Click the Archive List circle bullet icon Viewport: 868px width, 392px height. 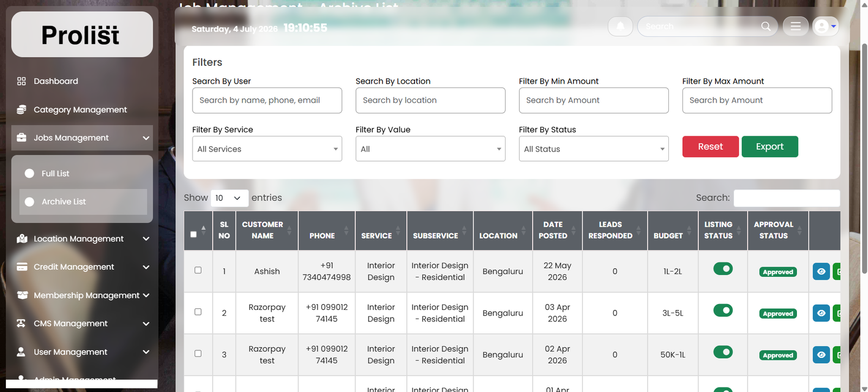pyautogui.click(x=29, y=201)
